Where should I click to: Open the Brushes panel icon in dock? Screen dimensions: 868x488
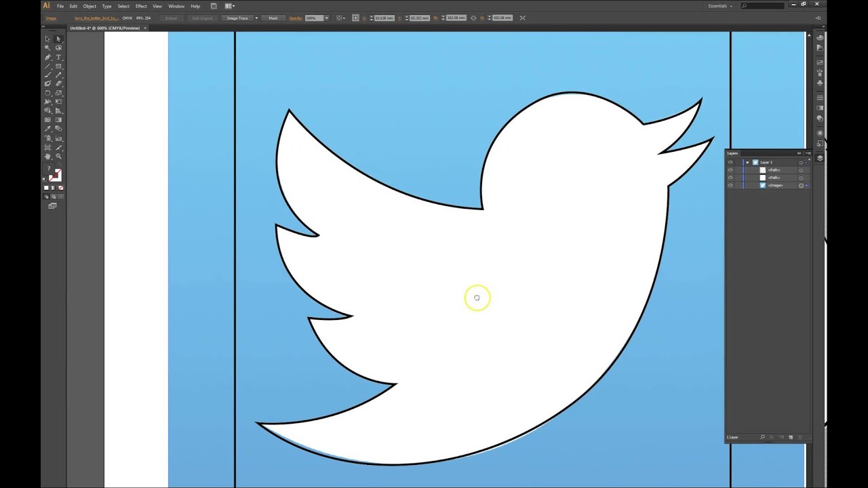coord(820,73)
